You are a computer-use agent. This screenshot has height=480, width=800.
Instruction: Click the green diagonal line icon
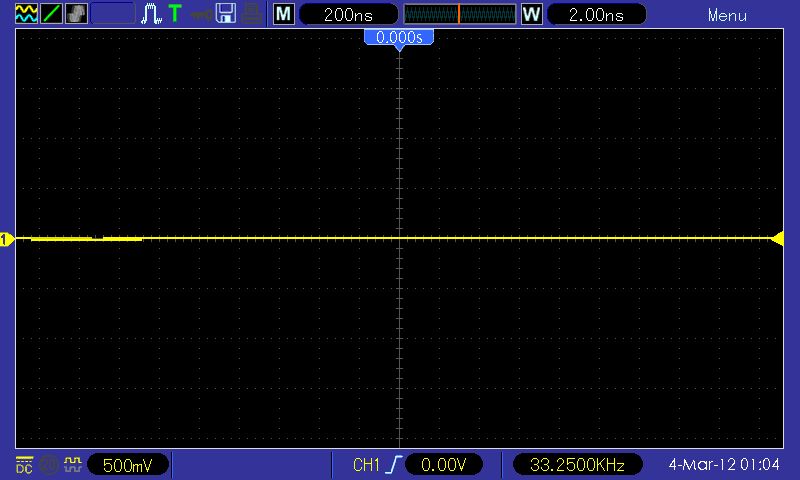pos(51,14)
